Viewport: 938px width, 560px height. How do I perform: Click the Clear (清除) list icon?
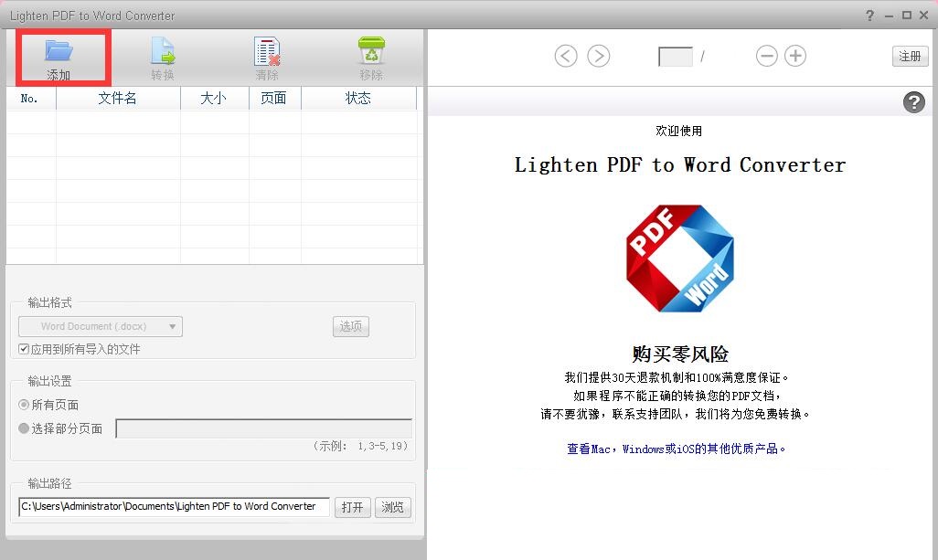(x=267, y=51)
